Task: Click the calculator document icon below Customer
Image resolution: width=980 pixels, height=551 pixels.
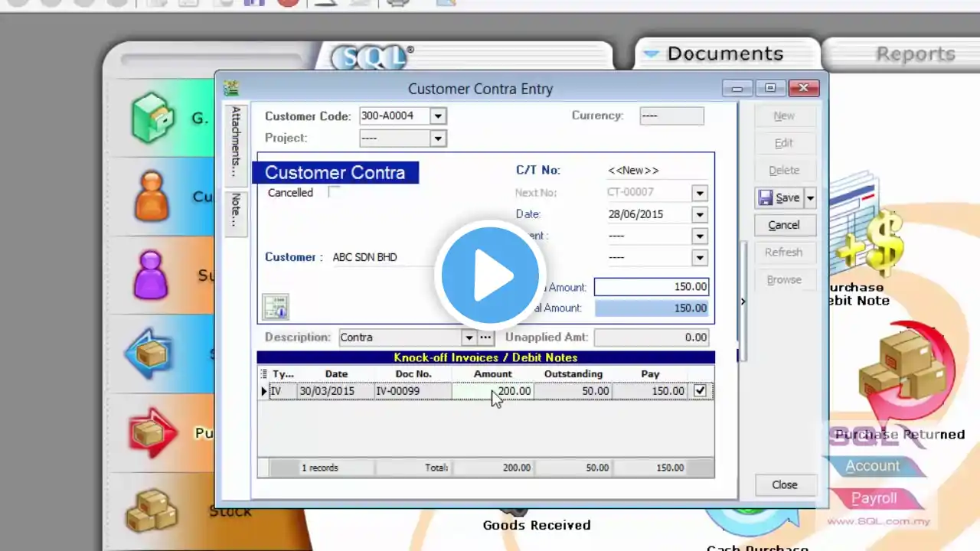Action: pos(275,307)
